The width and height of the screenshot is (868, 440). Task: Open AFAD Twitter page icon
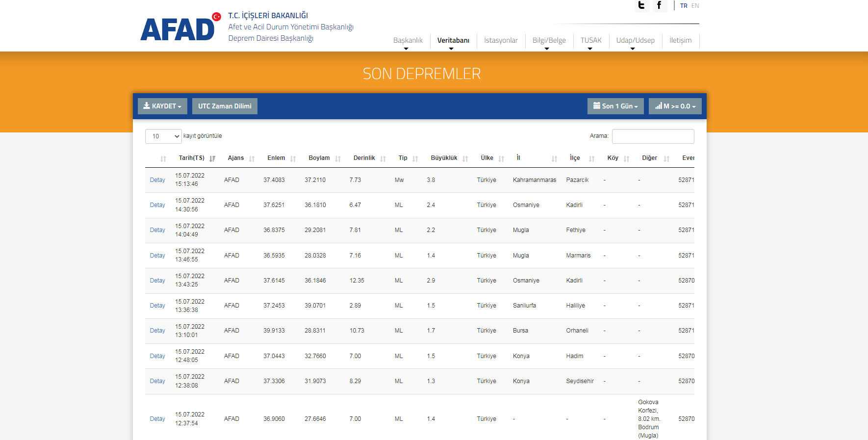click(641, 5)
